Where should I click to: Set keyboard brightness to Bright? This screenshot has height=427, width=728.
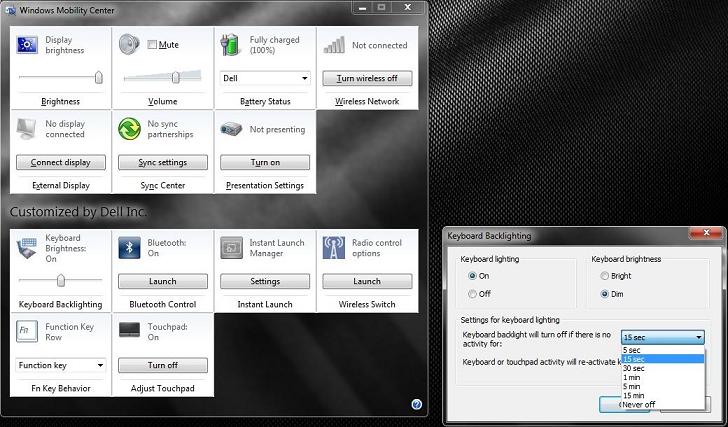(x=602, y=275)
